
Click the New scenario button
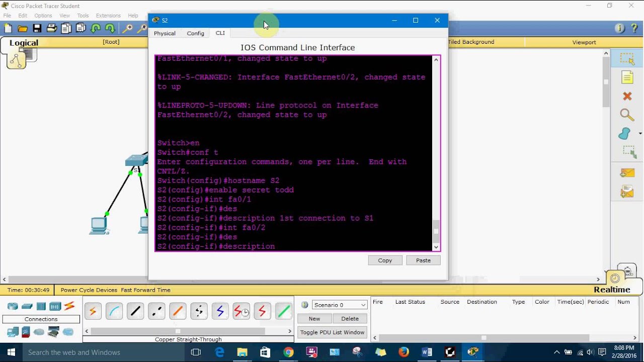(314, 319)
